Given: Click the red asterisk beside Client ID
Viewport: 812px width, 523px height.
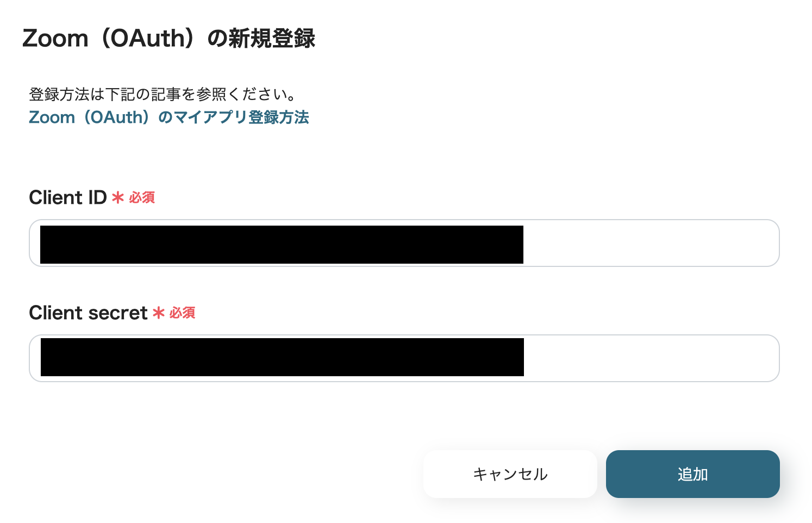Looking at the screenshot, I should point(118,198).
